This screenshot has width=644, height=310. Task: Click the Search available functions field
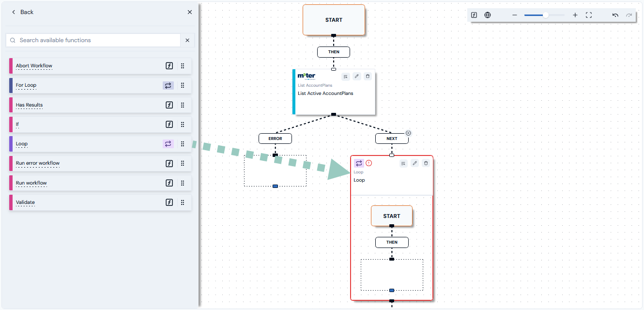(93, 40)
